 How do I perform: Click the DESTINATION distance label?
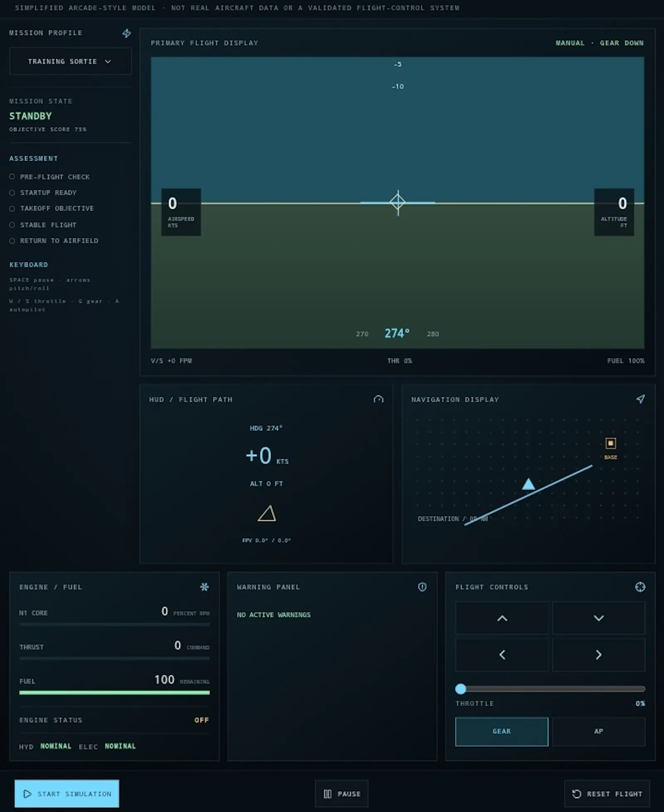click(x=452, y=519)
